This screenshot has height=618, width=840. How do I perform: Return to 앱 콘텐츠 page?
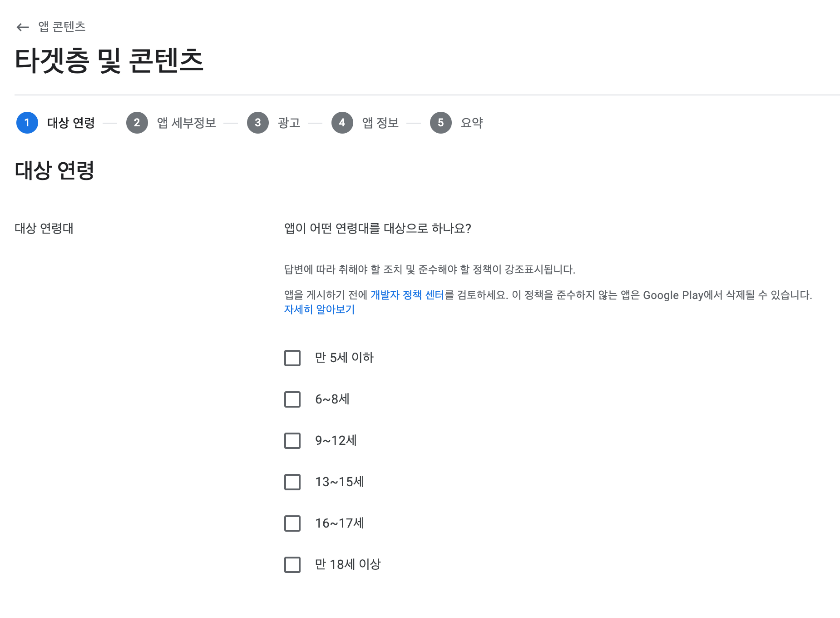(x=62, y=27)
